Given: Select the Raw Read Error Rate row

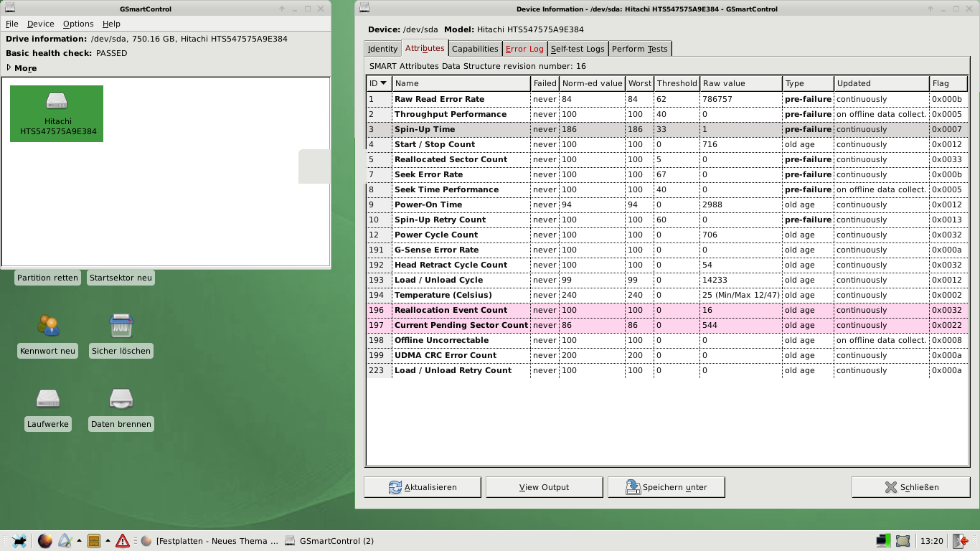Looking at the screenshot, I should (666, 99).
